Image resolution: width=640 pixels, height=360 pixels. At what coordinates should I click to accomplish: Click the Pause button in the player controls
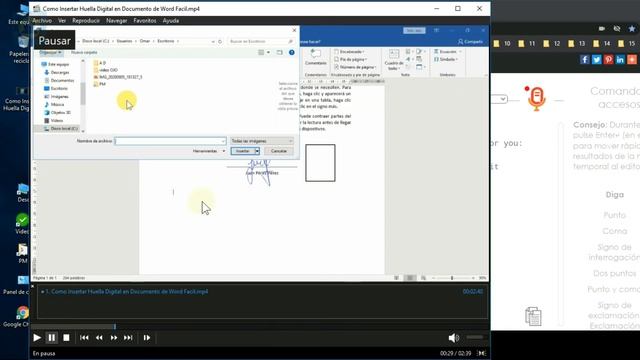click(52, 338)
